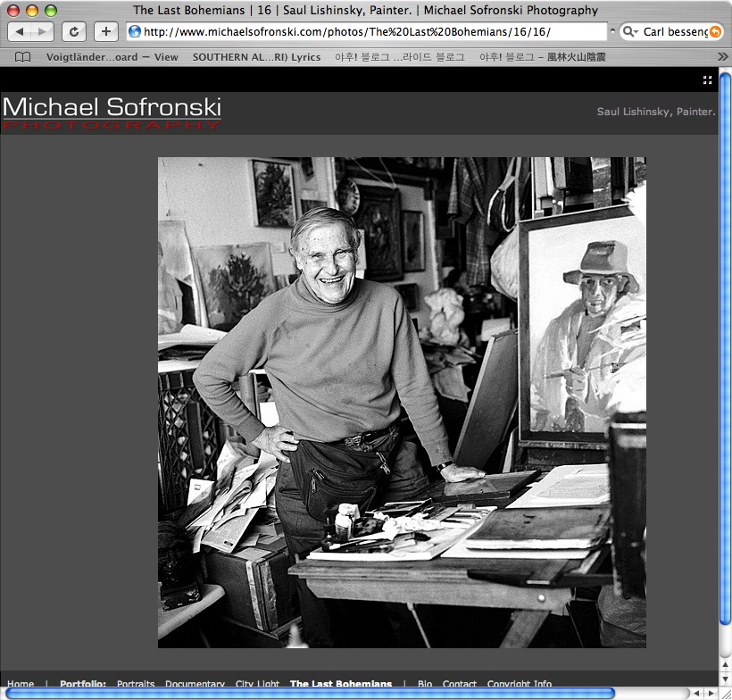This screenshot has height=700, width=732.
Task: Click the Michael Sofronski Photography logo
Action: click(x=112, y=113)
